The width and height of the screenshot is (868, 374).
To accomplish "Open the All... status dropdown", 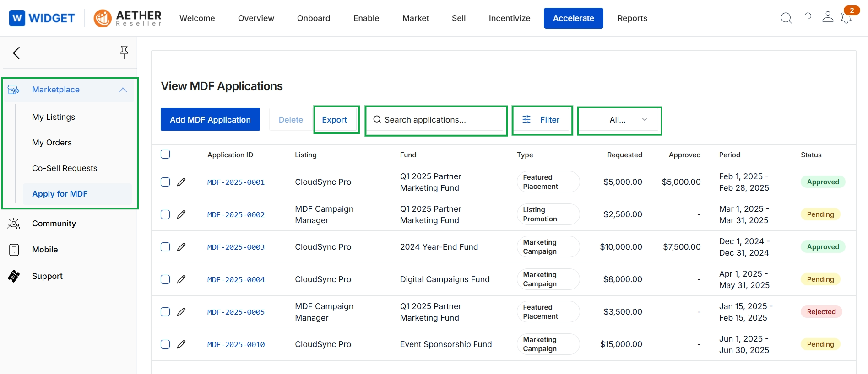I will 619,120.
